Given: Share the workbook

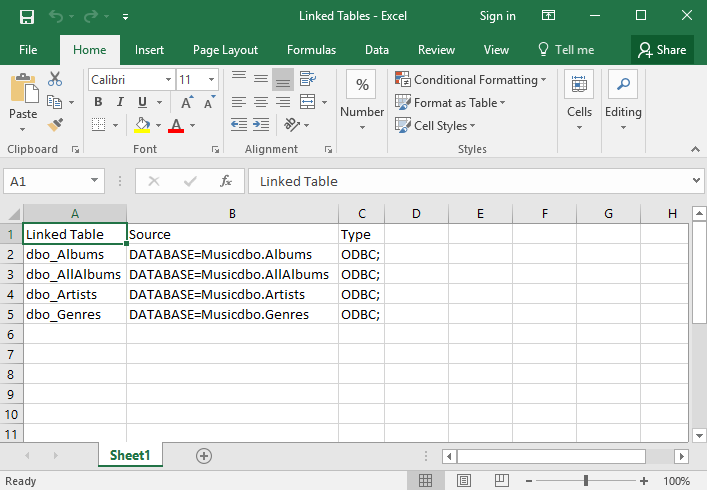Looking at the screenshot, I should tap(662, 50).
